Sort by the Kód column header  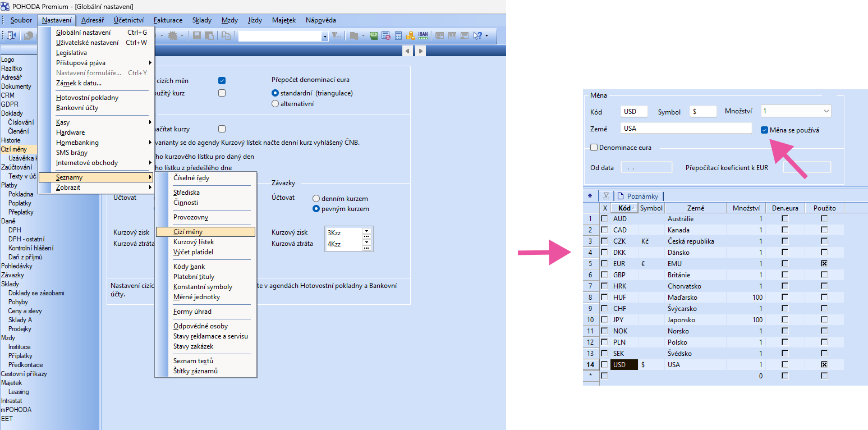pos(624,208)
